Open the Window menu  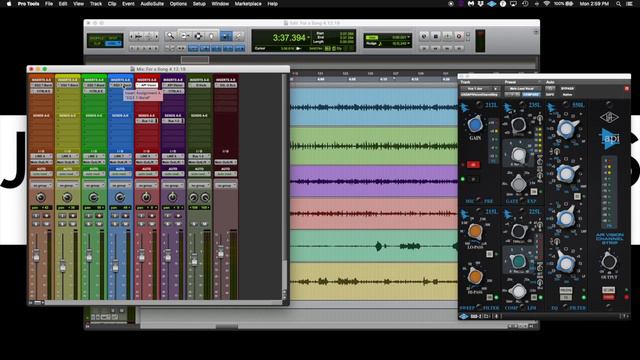[220, 4]
